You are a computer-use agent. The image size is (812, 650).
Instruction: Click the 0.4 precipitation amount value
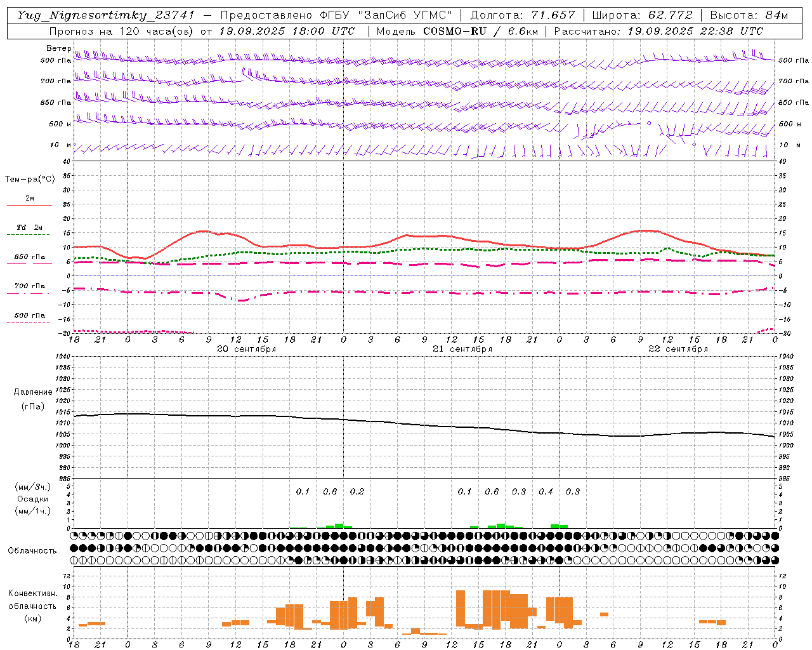click(546, 491)
